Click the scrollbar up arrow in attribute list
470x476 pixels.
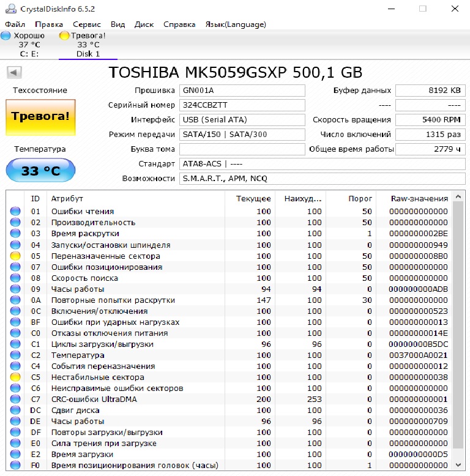(458, 197)
